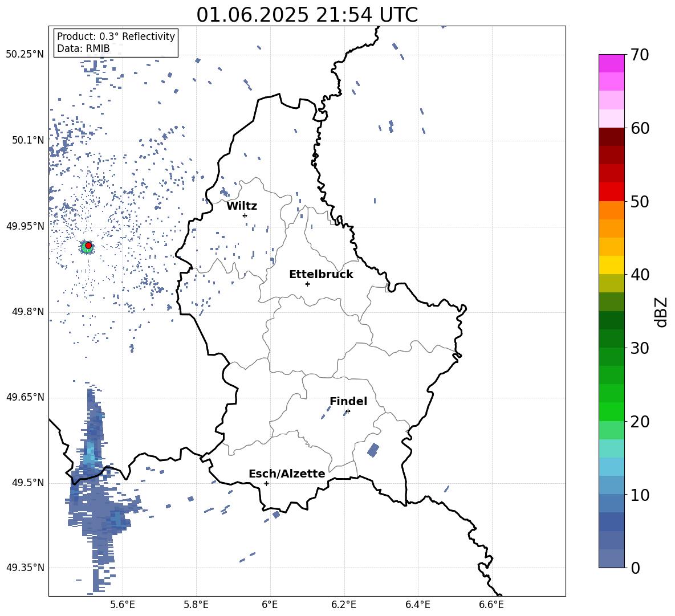
Task: Click the Ettelbruck cross marker
Action: coord(307,284)
